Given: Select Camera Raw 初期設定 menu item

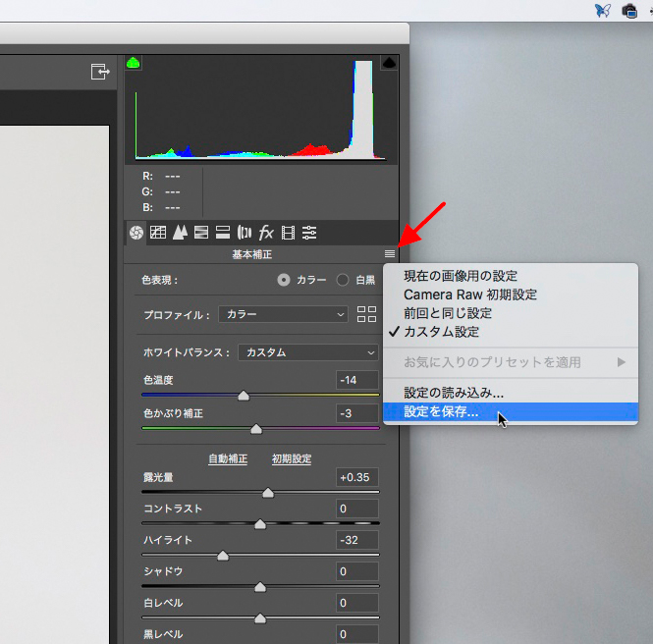Looking at the screenshot, I should 470,295.
